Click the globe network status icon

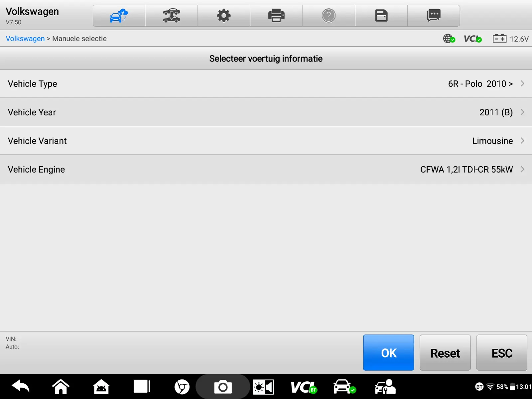click(x=449, y=39)
